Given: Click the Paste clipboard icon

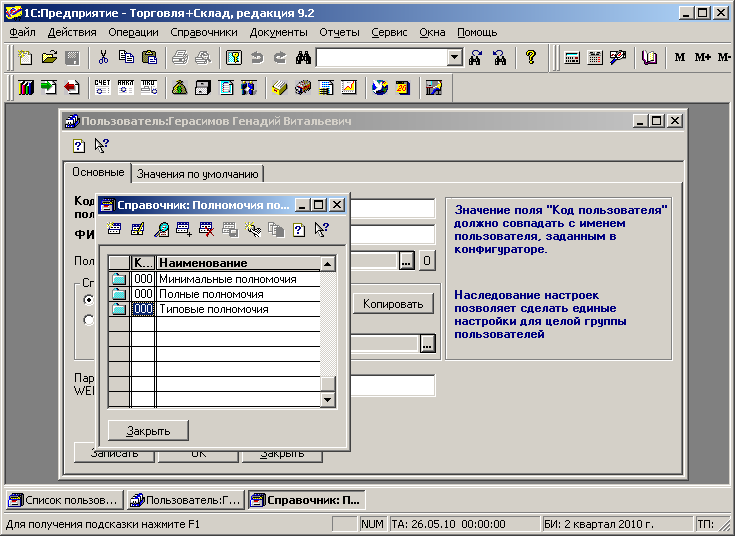Looking at the screenshot, I should (x=150, y=58).
